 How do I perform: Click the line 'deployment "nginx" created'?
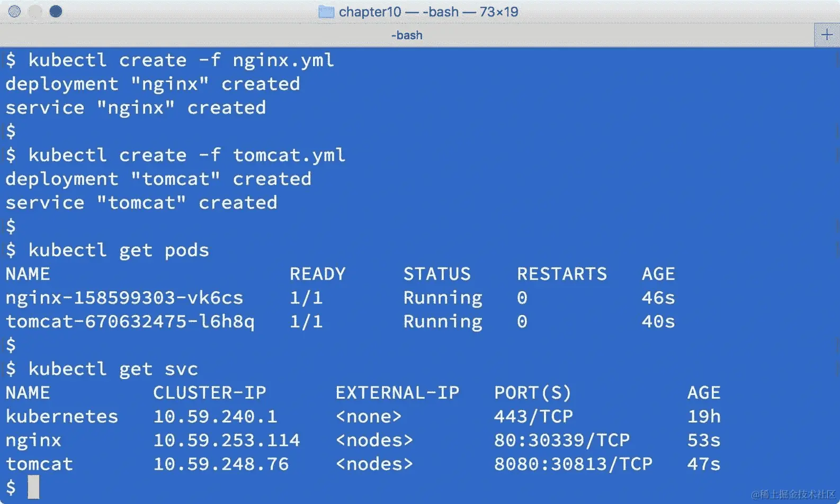tap(153, 84)
